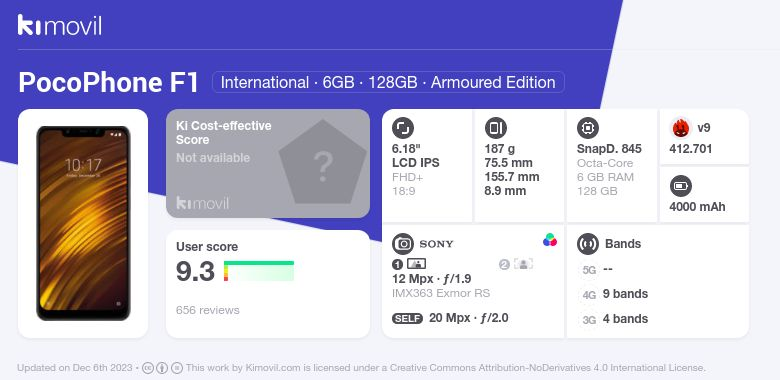Click the network Bands antenna icon
780x380 pixels.
point(588,244)
